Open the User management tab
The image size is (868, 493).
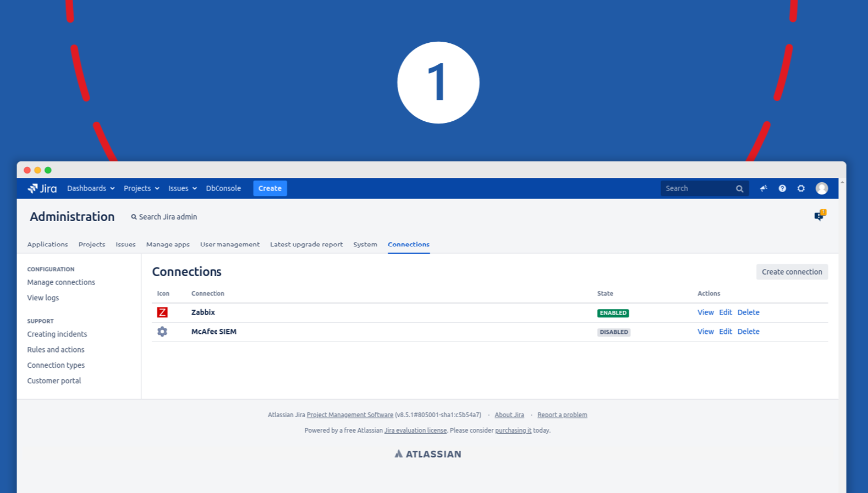tap(229, 245)
